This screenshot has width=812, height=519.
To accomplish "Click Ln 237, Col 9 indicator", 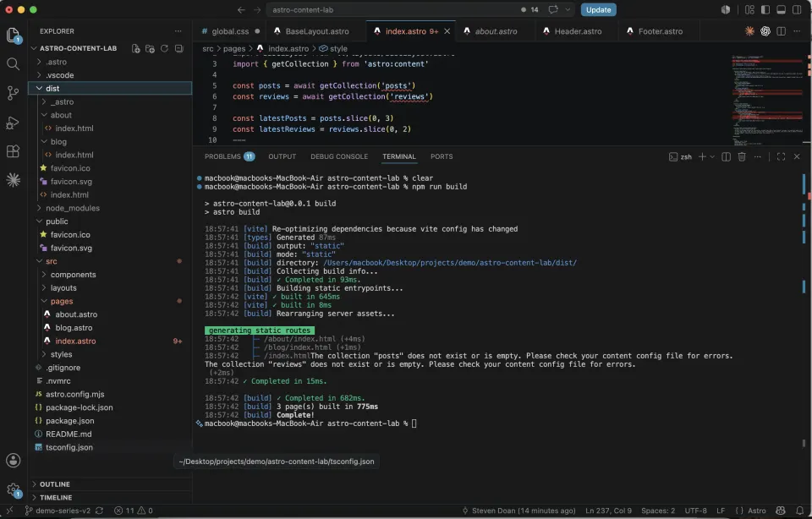I will [608, 511].
